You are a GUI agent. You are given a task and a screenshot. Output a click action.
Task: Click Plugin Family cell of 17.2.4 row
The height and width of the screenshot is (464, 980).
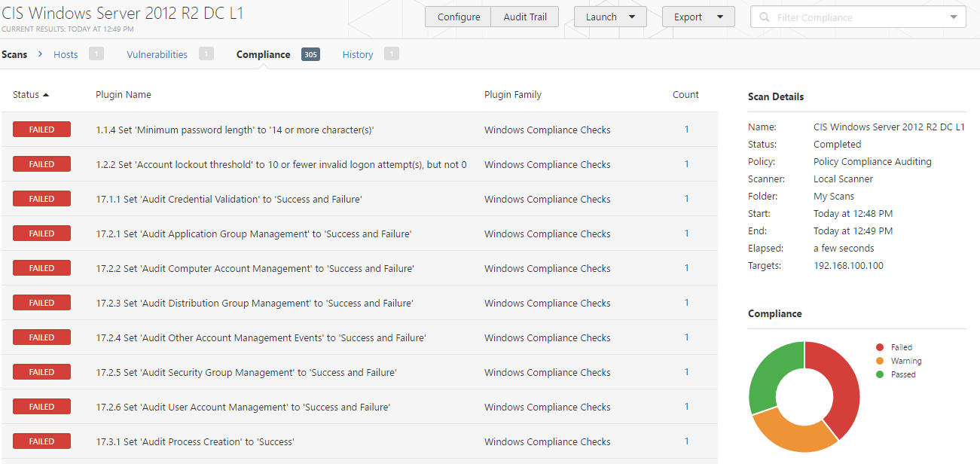pyautogui.click(x=548, y=337)
